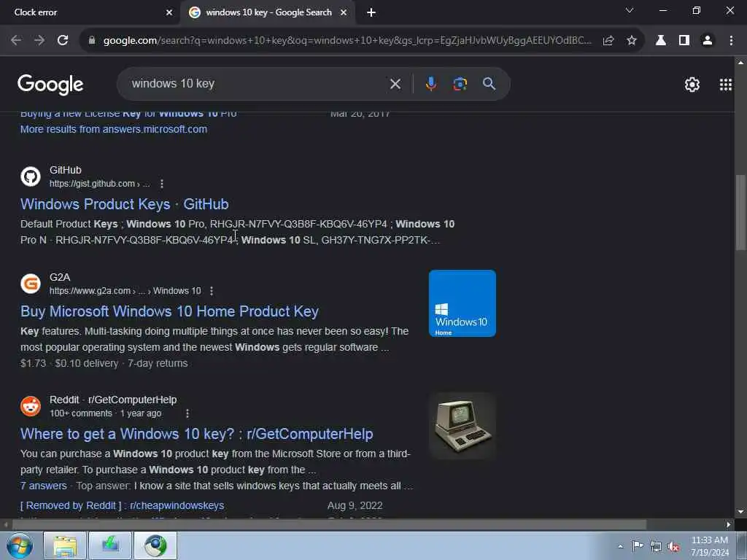Open Action Center flag icon
The image size is (747, 560).
point(638,545)
